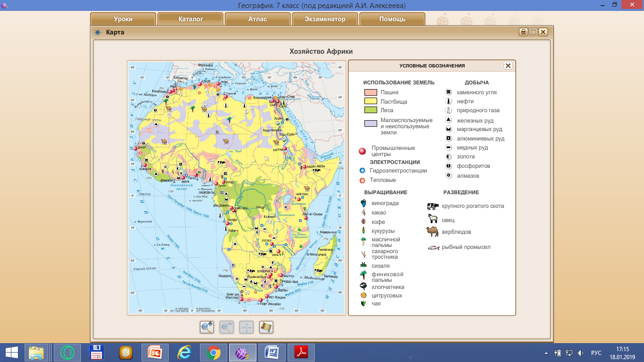644x362 pixels.
Task: Click the green Леса color swatch
Action: pos(371,110)
